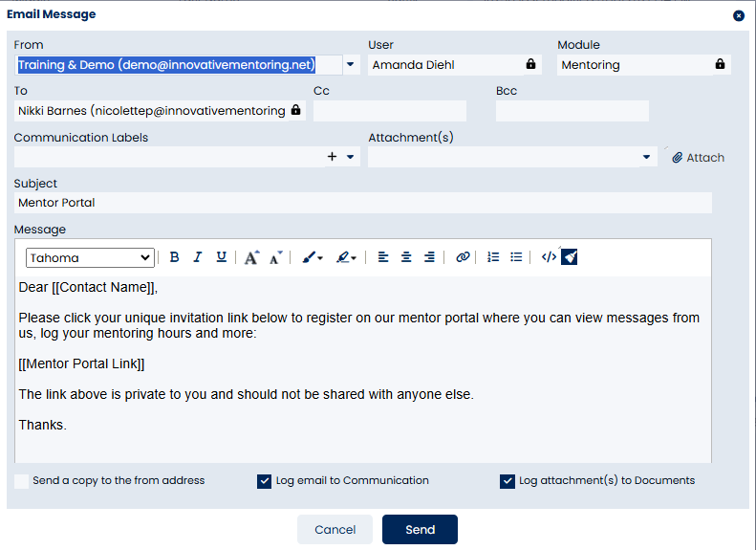Expand the Communication Labels dropdown arrow
Screen dimensions: 756x550
coord(351,157)
